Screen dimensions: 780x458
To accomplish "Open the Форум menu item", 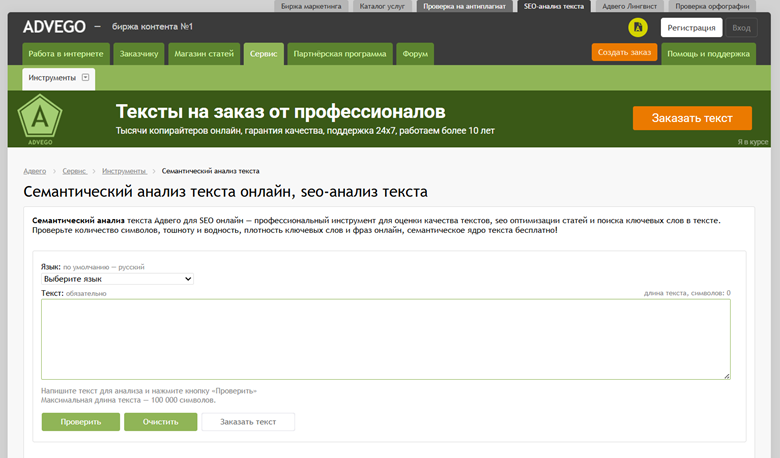I will coord(415,54).
